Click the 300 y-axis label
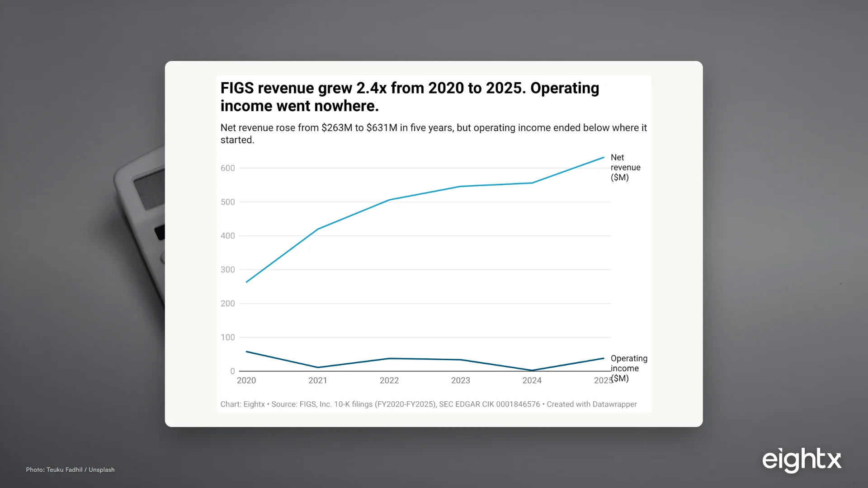 click(228, 270)
